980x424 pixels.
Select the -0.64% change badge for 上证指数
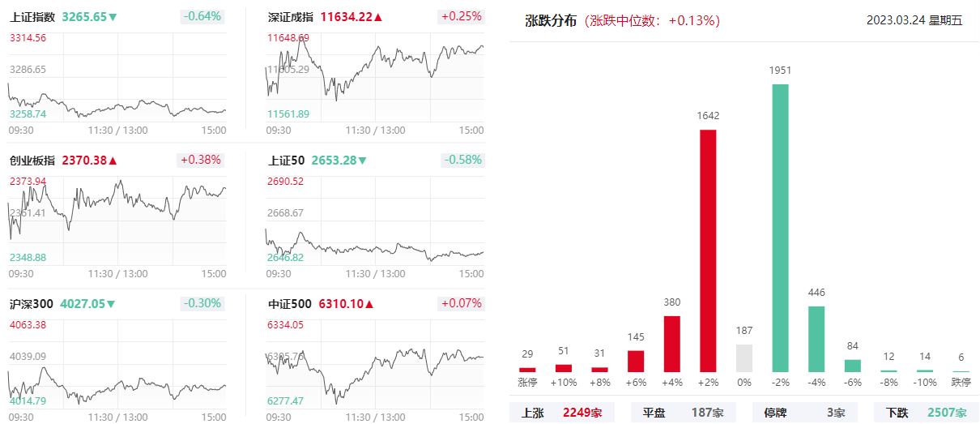point(202,16)
